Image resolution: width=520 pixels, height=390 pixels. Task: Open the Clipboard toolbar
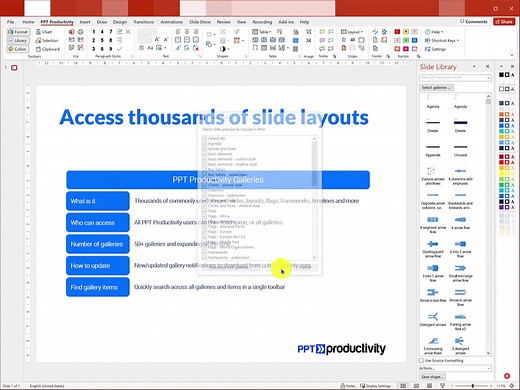coord(48,49)
